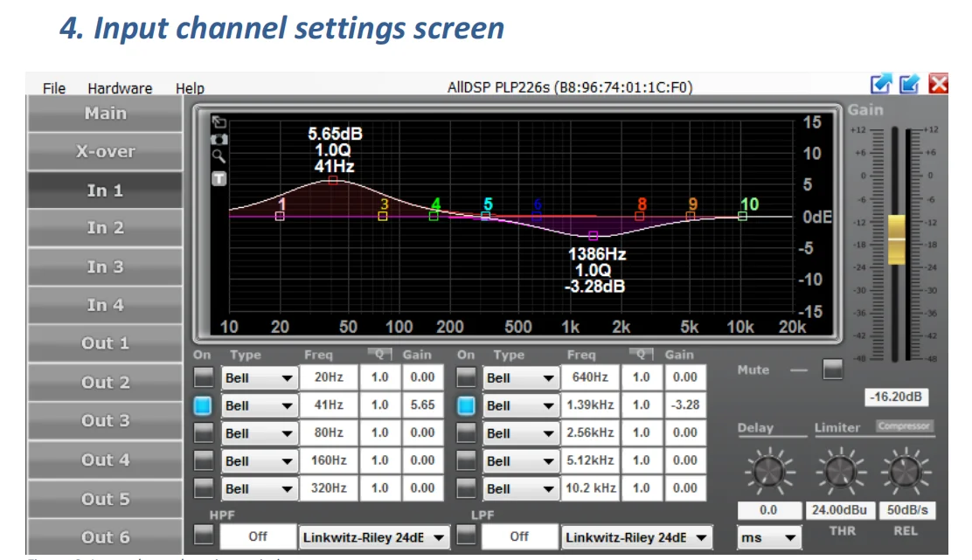
Task: Open HPF Linkwitz-Riley slope dropdown
Action: point(373,536)
